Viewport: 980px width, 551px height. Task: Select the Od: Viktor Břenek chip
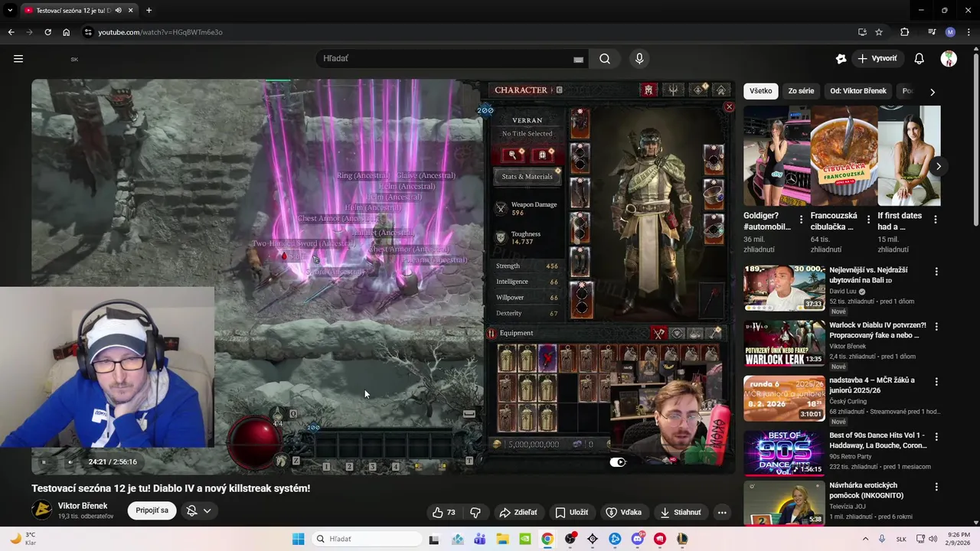pyautogui.click(x=858, y=91)
